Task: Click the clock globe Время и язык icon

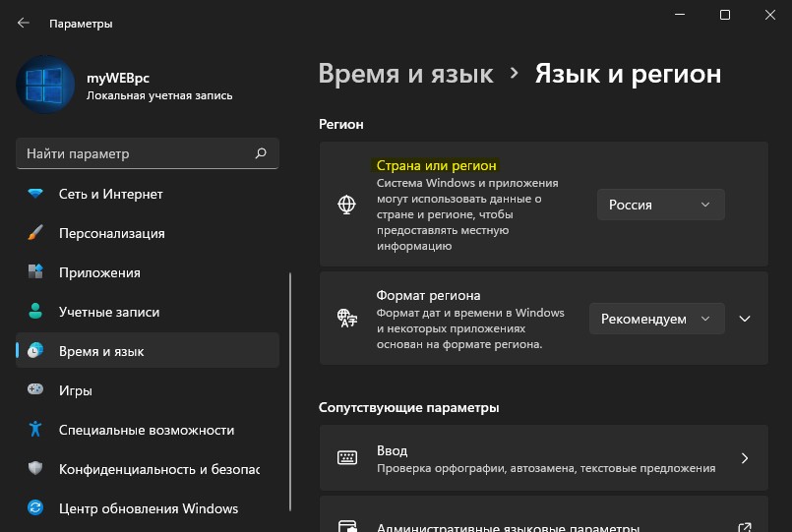Action: (x=35, y=350)
